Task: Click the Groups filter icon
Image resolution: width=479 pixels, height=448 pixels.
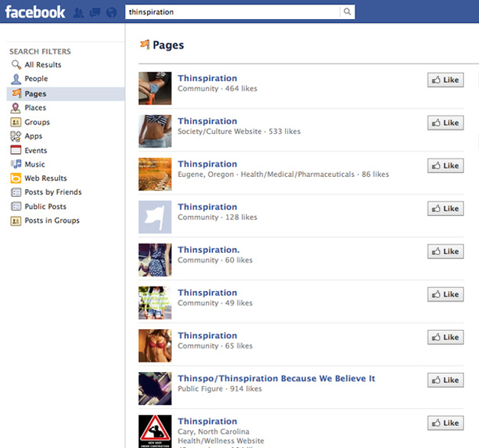Action: coord(16,122)
